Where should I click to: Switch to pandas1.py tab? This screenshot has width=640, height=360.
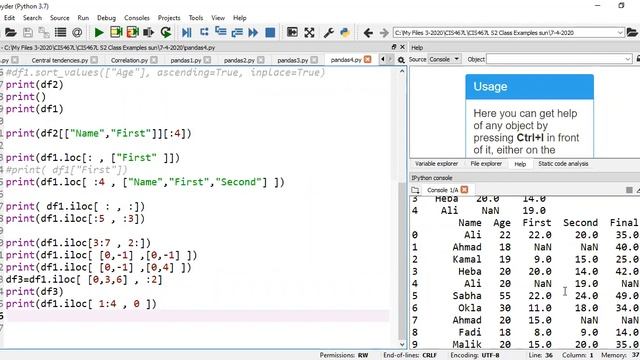pyautogui.click(x=186, y=60)
